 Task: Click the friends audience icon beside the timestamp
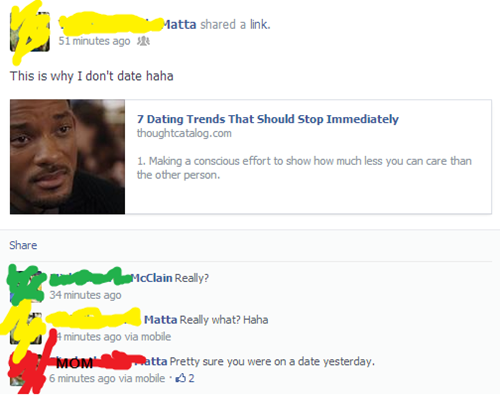tap(144, 41)
